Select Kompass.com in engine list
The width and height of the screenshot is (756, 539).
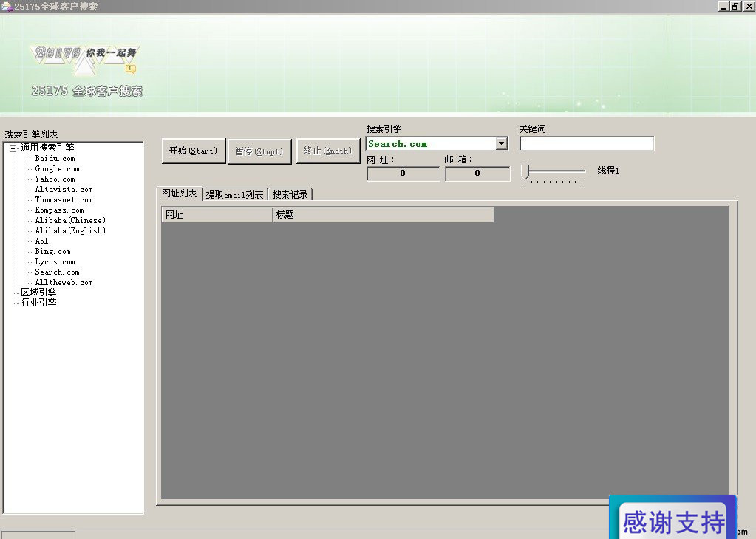coord(59,210)
